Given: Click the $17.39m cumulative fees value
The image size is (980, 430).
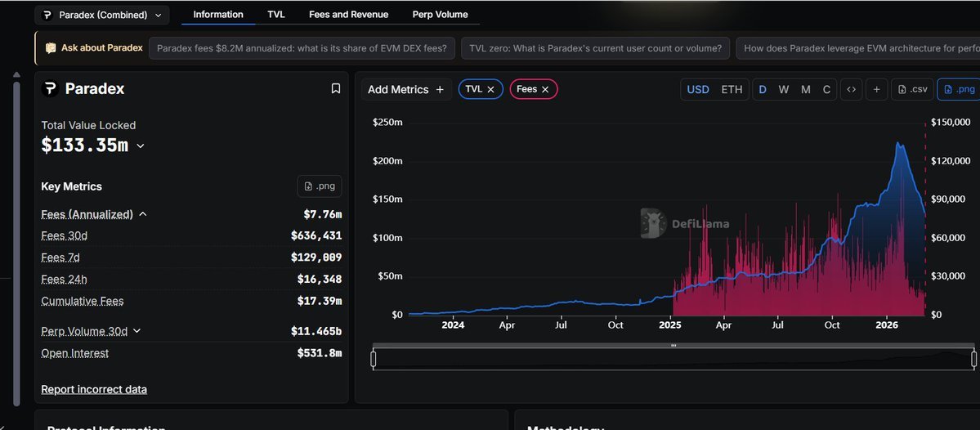Looking at the screenshot, I should pos(320,301).
